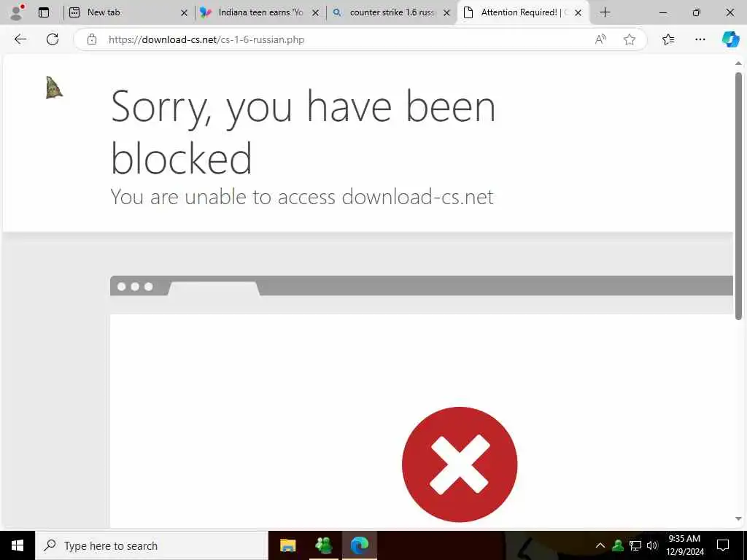The image size is (747, 560).
Task: Open the Favorites list icon
Action: (668, 39)
